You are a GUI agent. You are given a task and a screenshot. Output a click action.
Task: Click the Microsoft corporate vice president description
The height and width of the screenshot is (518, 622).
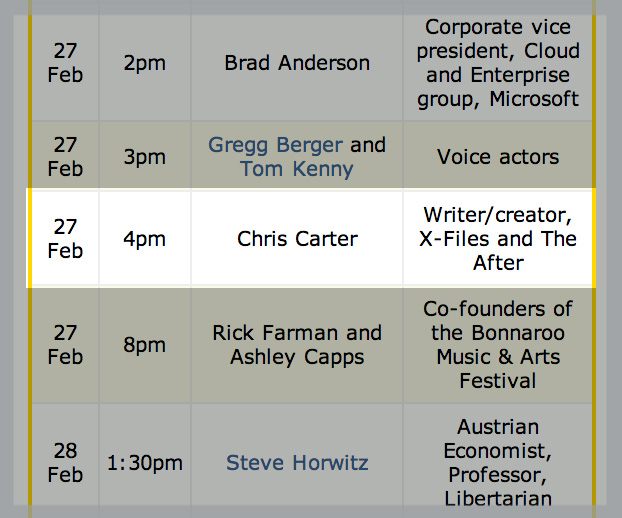498,63
